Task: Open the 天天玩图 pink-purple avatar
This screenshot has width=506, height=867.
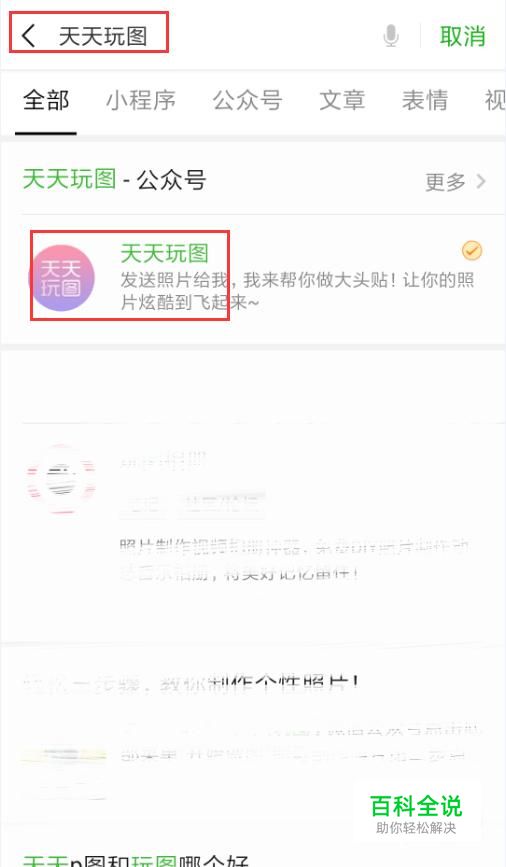Action: click(61, 278)
